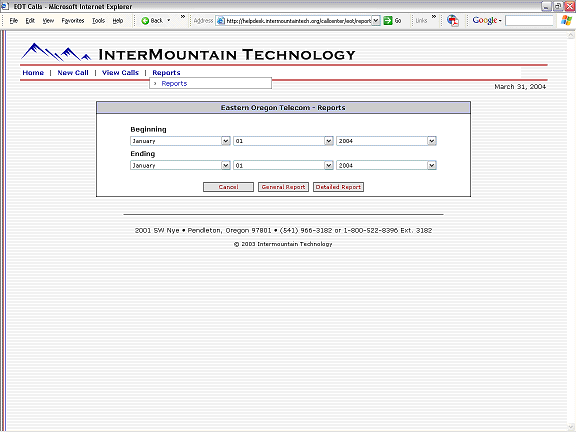Screen dimensions: 576x432
Task: Open the View Calls navigation link
Action: point(120,73)
